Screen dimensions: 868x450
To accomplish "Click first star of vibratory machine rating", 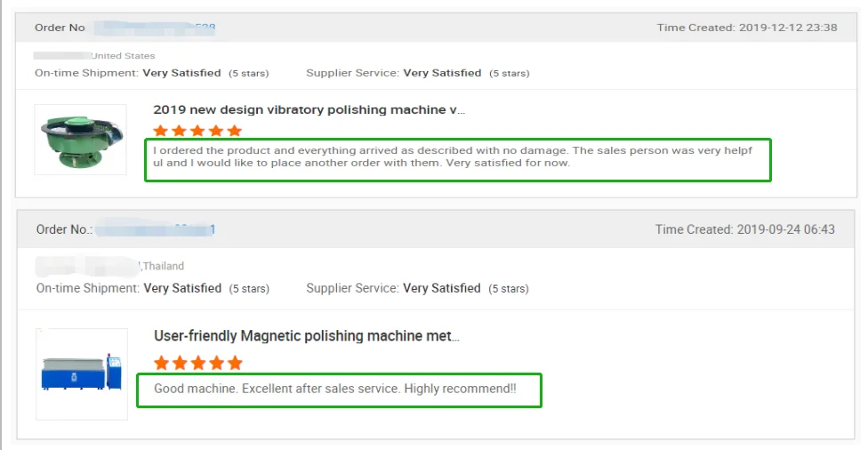I will 161,131.
